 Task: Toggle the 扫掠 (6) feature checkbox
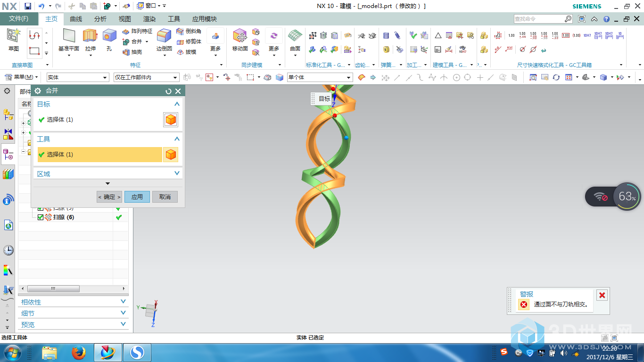pos(41,217)
